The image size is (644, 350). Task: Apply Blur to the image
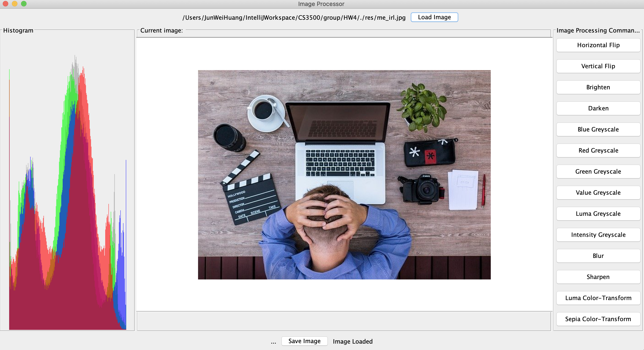[x=598, y=256]
